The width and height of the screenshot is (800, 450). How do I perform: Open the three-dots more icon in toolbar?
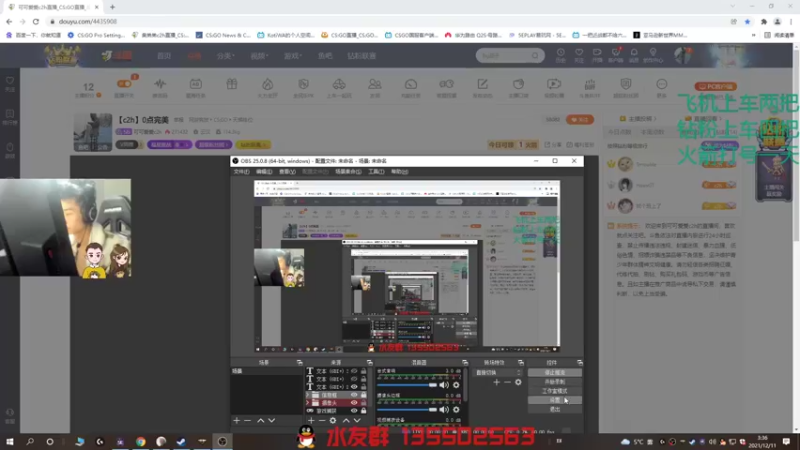click(x=661, y=85)
